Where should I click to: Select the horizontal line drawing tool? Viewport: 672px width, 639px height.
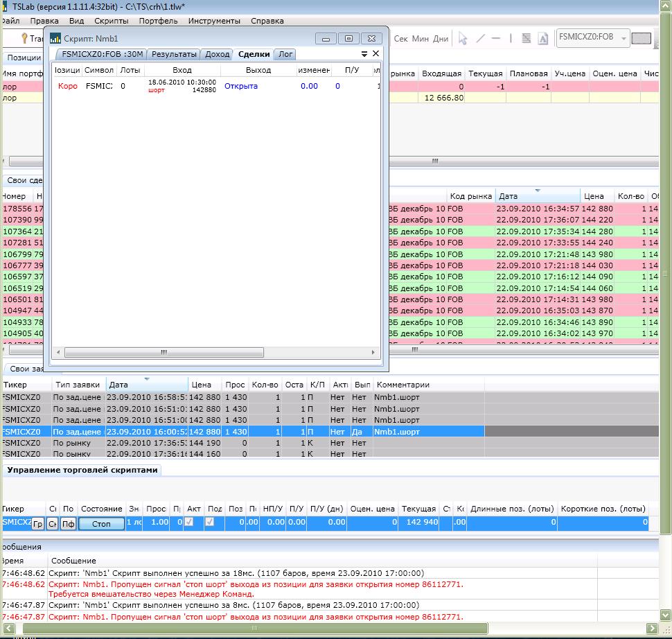pos(496,39)
